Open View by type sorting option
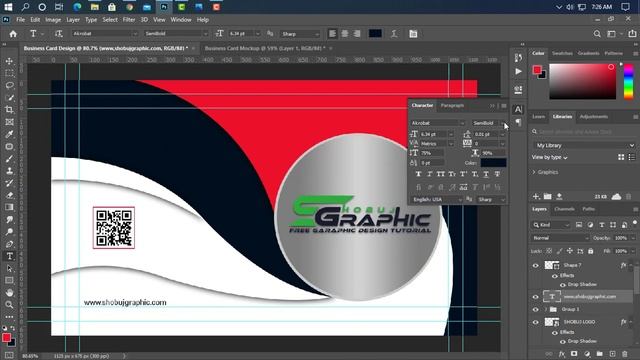The image size is (640, 360). pos(549,157)
